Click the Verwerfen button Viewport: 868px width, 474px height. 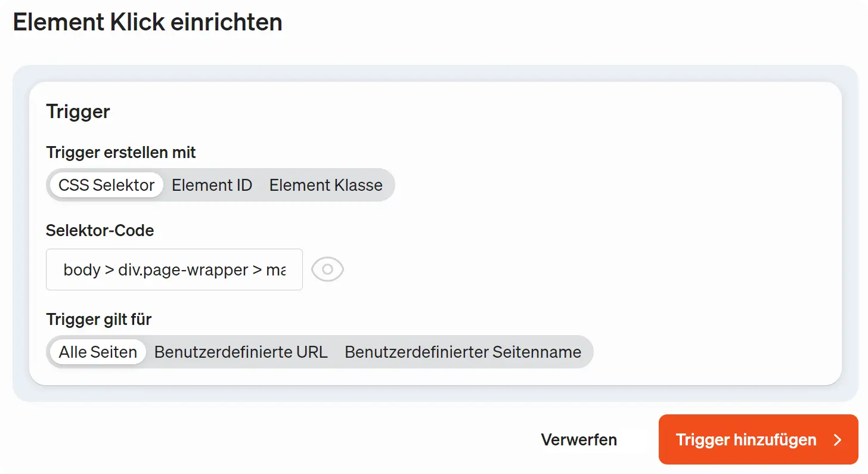578,439
